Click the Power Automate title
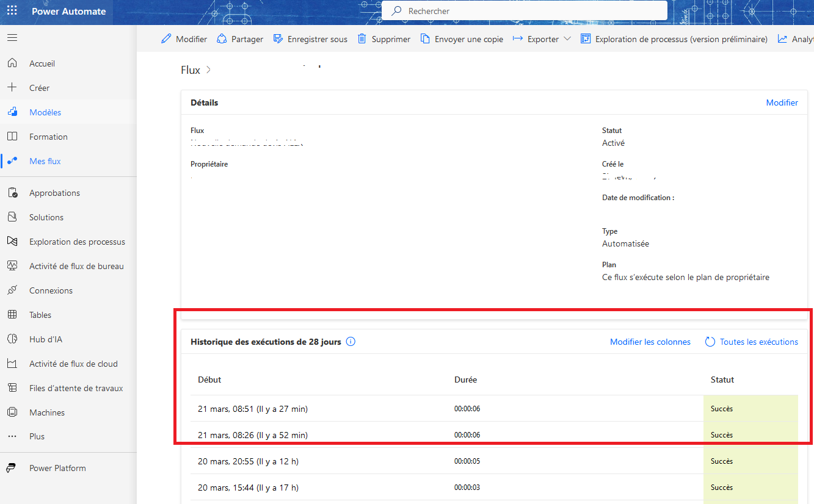The width and height of the screenshot is (814, 504). tap(68, 12)
